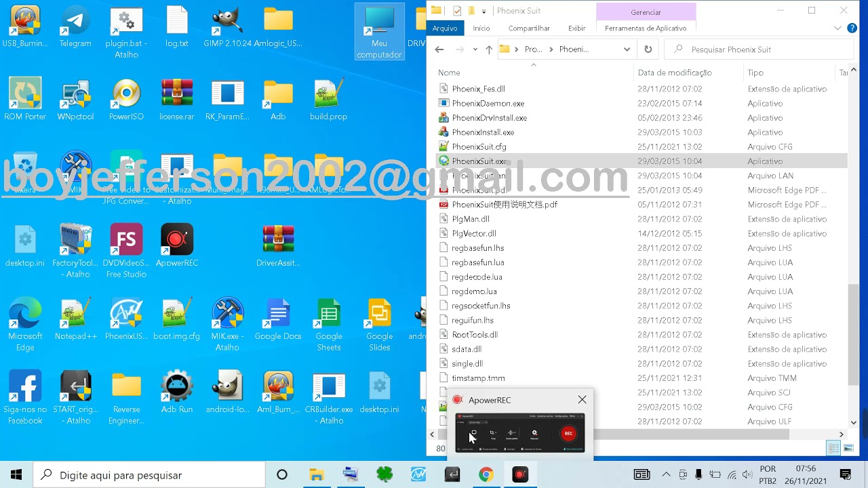Open the Reverse Engineer folder on desktop
868x488 pixels.
(126, 397)
